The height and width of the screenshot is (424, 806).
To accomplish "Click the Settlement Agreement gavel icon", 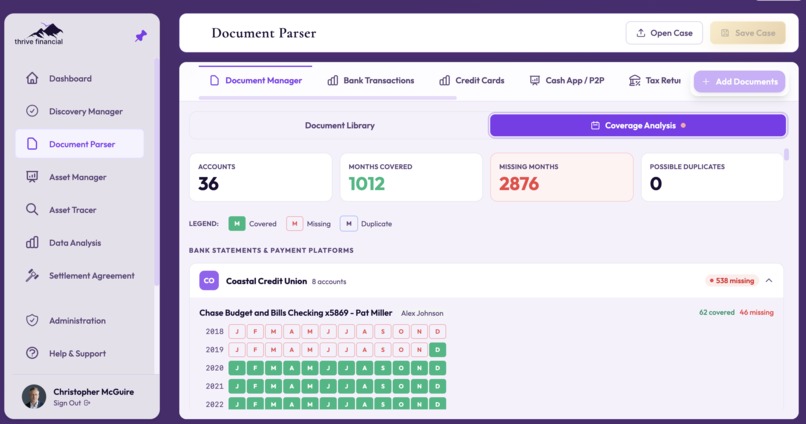I will click(x=32, y=275).
